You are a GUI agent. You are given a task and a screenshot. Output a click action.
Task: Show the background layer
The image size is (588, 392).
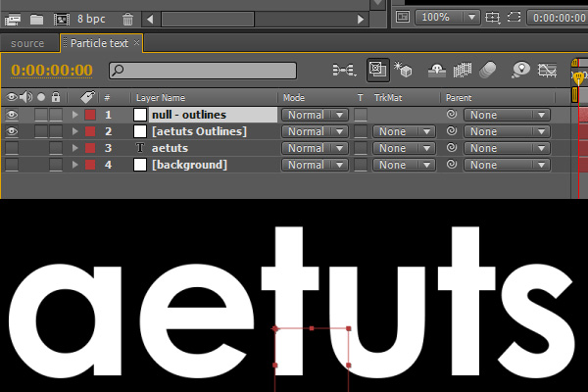point(12,165)
